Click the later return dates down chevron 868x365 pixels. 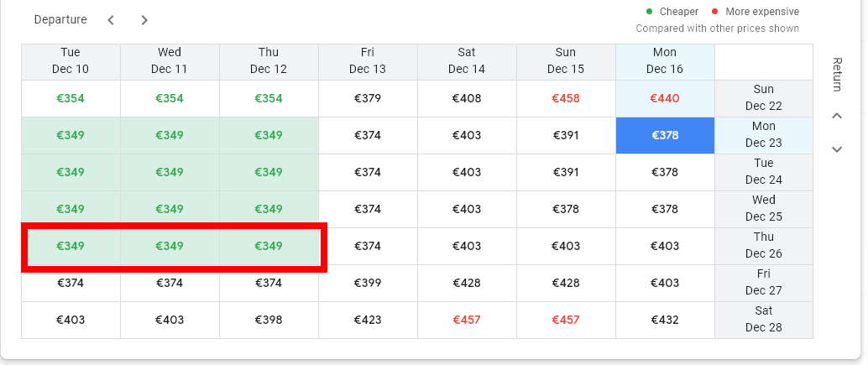pos(836,149)
